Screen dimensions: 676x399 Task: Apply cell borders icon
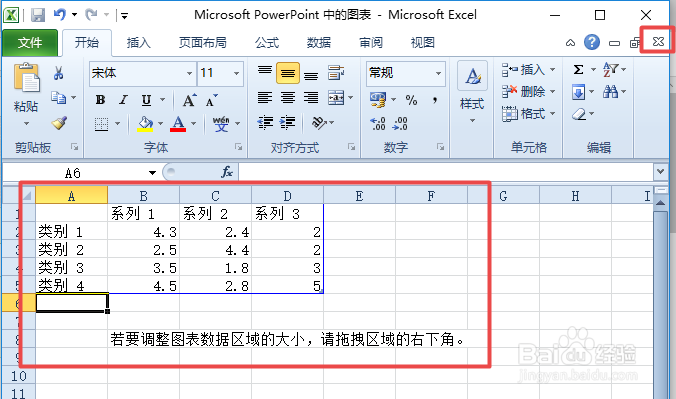[x=101, y=124]
